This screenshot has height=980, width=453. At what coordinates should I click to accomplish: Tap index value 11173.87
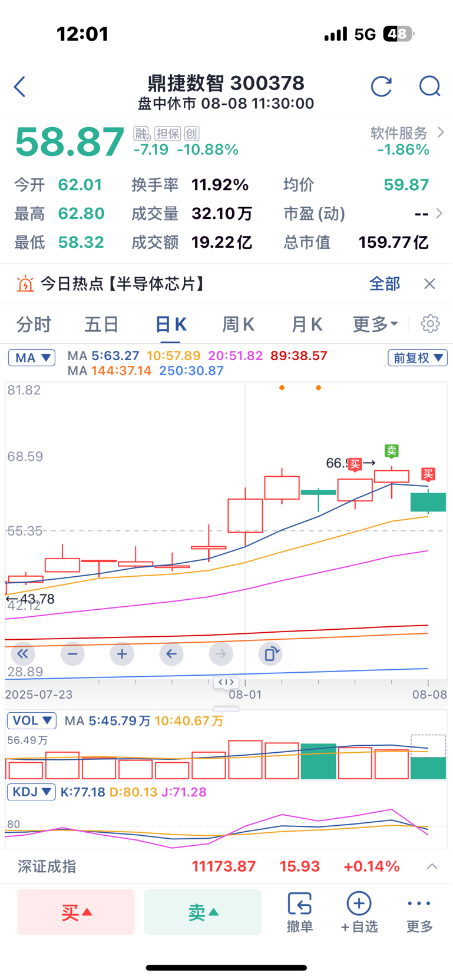[224, 866]
